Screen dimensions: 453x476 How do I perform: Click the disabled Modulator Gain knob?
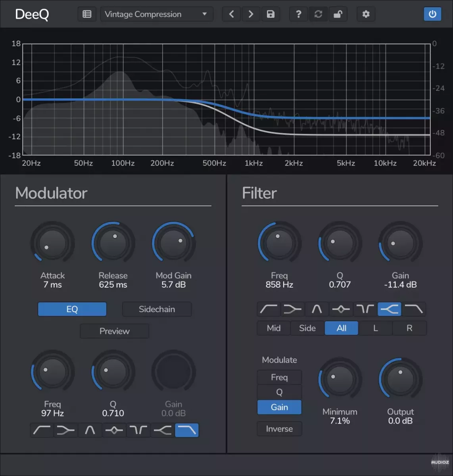click(x=173, y=372)
